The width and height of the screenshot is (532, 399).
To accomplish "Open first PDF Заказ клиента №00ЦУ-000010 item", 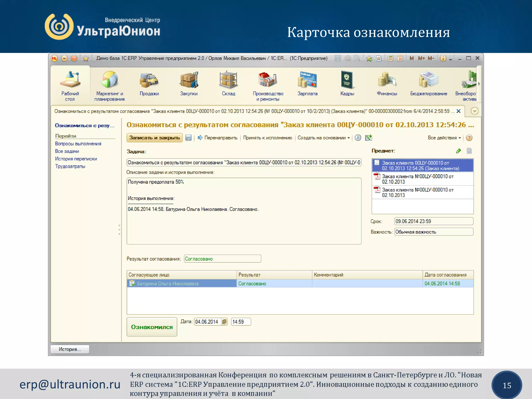I will [423, 179].
